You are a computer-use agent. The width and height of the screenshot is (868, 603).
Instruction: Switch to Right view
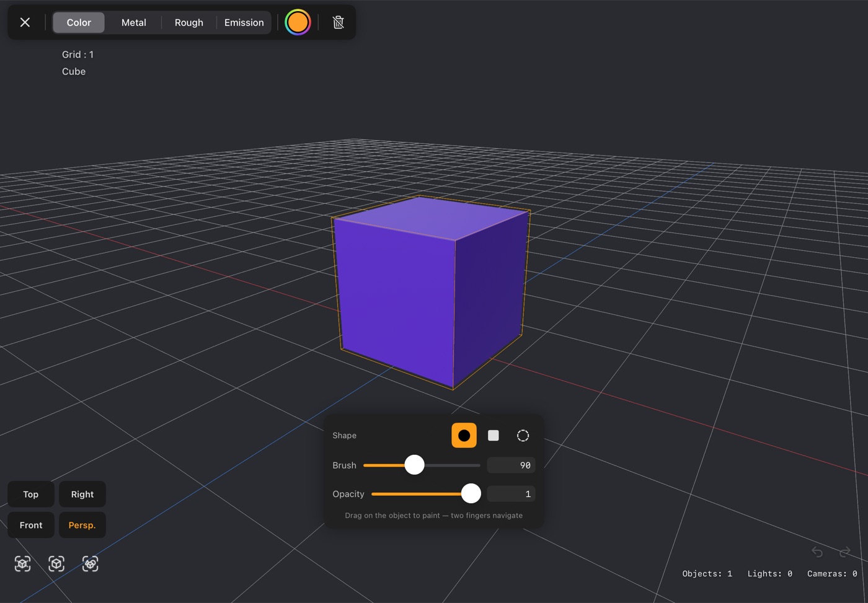[x=82, y=494]
